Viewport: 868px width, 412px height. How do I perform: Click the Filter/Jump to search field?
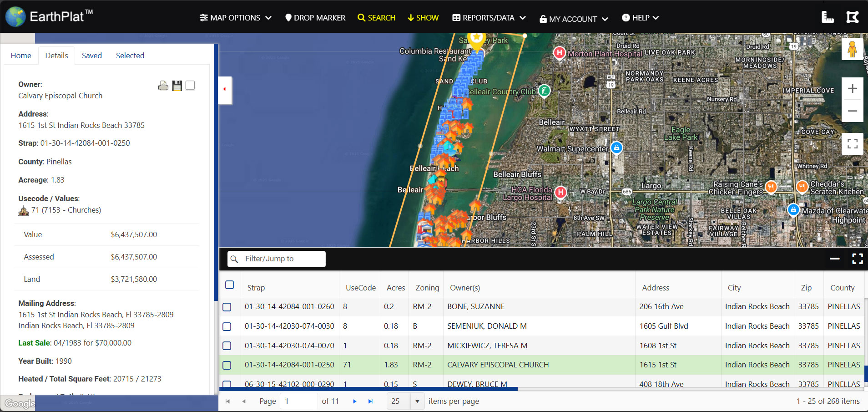[277, 259]
